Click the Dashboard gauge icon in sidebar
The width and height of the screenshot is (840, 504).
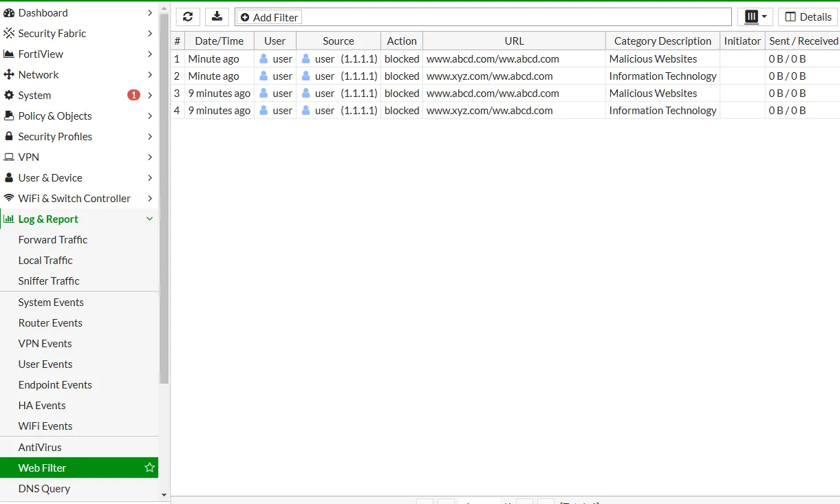[9, 13]
